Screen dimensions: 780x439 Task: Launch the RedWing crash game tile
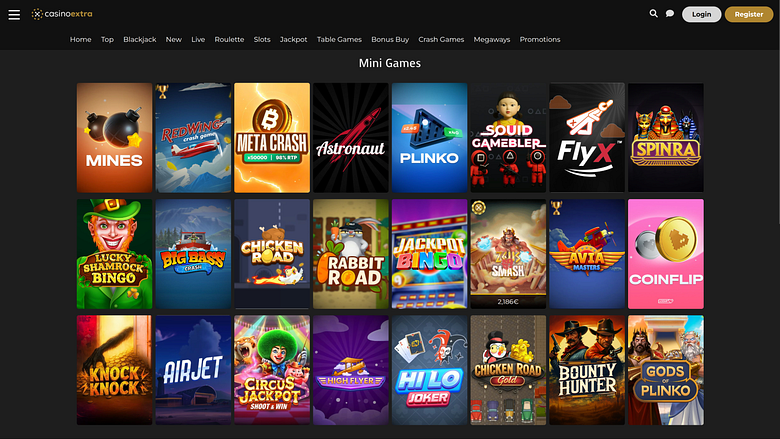pos(193,138)
